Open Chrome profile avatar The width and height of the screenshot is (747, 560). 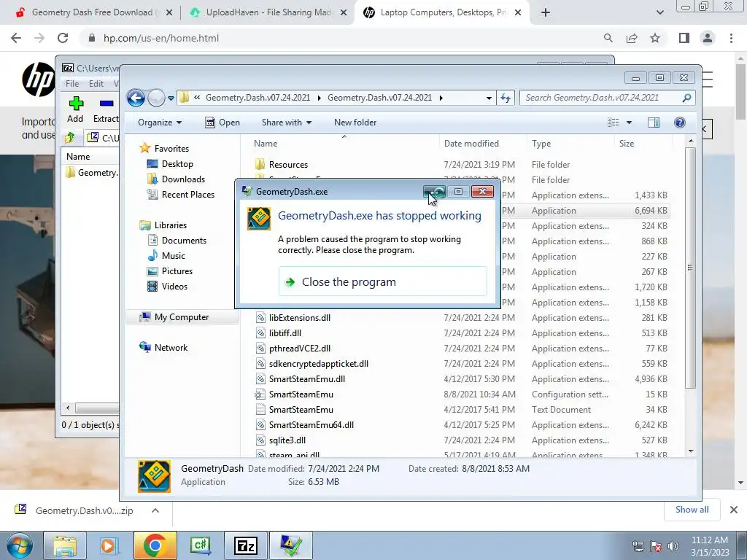click(x=708, y=38)
